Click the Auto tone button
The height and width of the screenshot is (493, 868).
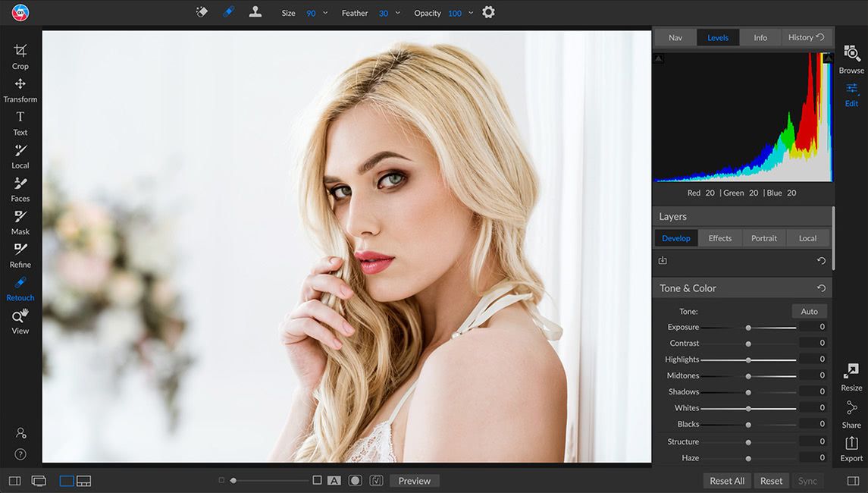pos(809,311)
